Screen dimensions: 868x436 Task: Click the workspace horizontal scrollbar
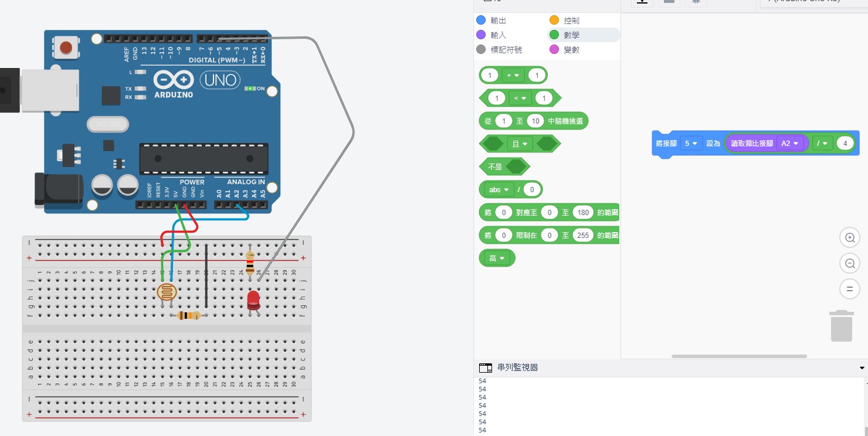739,356
